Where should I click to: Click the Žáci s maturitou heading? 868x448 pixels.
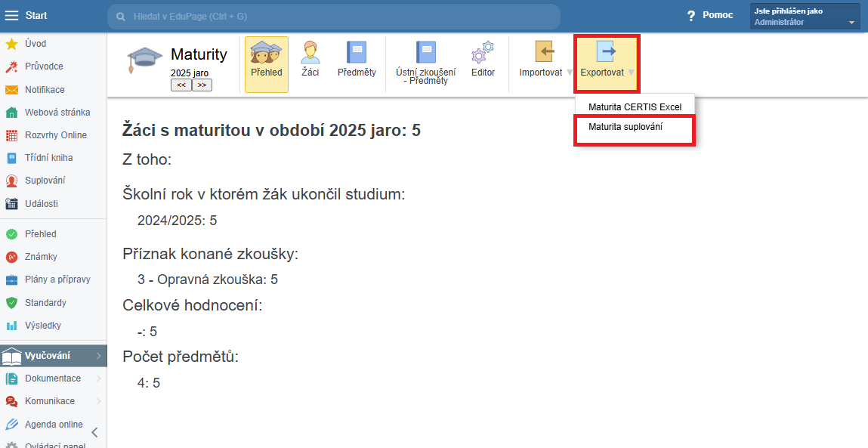(x=271, y=131)
